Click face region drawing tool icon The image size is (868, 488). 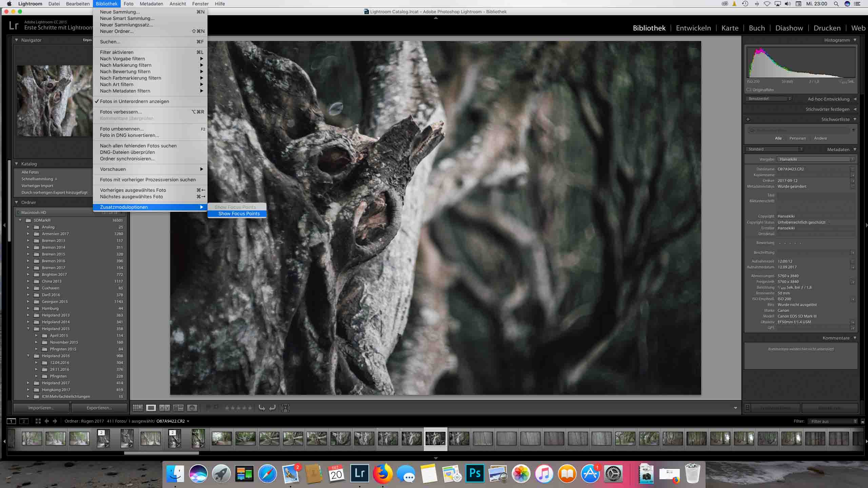pyautogui.click(x=285, y=408)
